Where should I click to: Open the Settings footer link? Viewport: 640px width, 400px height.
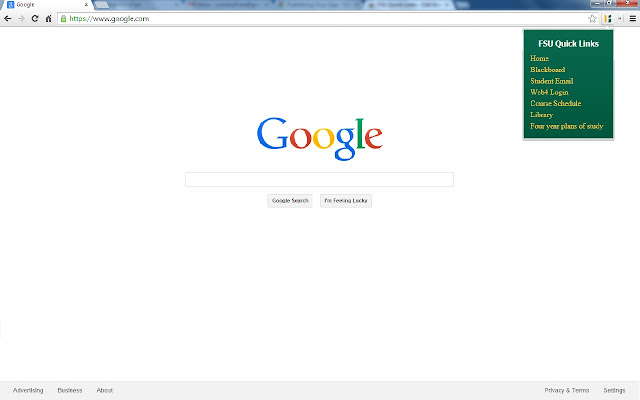coord(614,390)
